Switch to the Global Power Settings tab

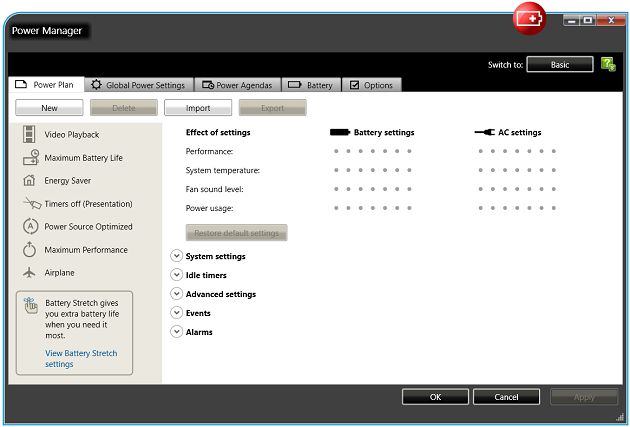pyautogui.click(x=139, y=85)
